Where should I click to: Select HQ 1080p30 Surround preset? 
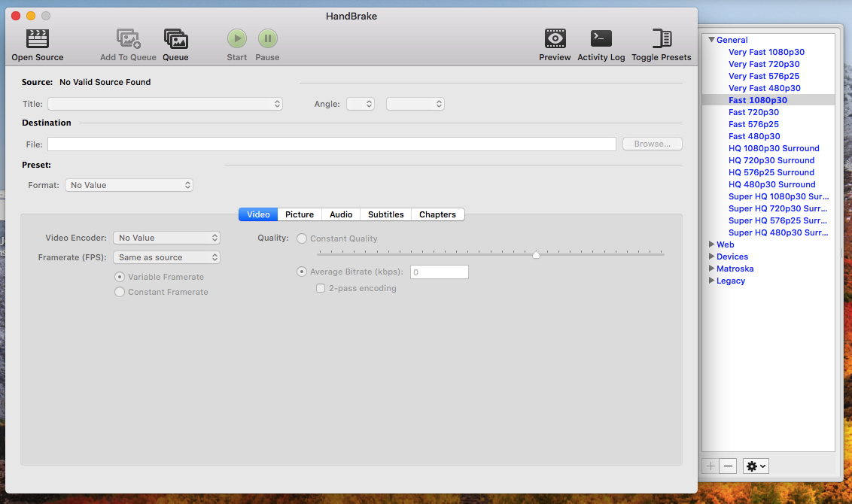tap(774, 148)
